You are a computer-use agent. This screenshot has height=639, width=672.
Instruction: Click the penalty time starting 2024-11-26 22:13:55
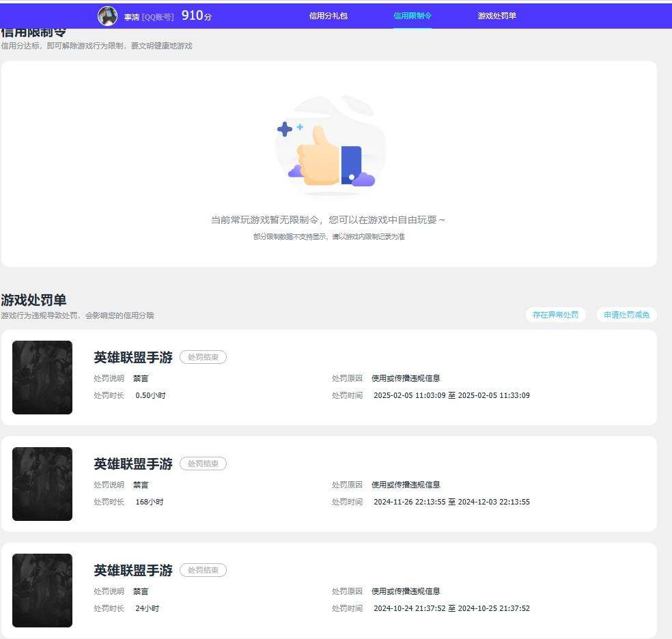coord(451,502)
